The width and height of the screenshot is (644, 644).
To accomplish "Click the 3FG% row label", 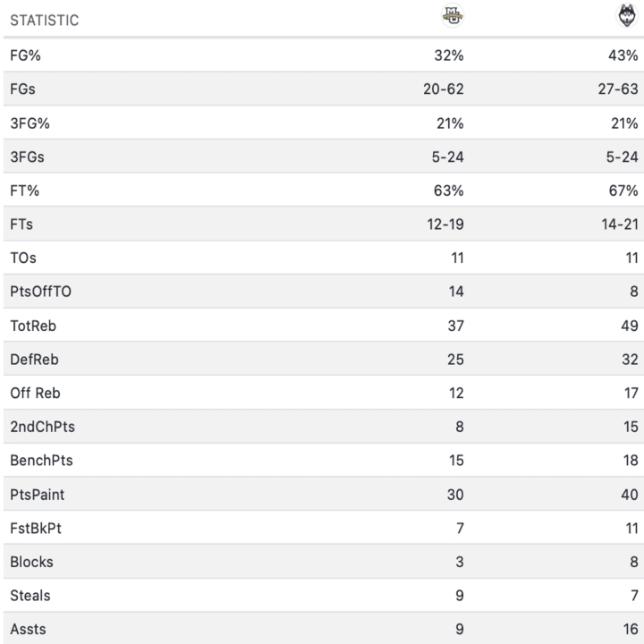I will pos(30,123).
